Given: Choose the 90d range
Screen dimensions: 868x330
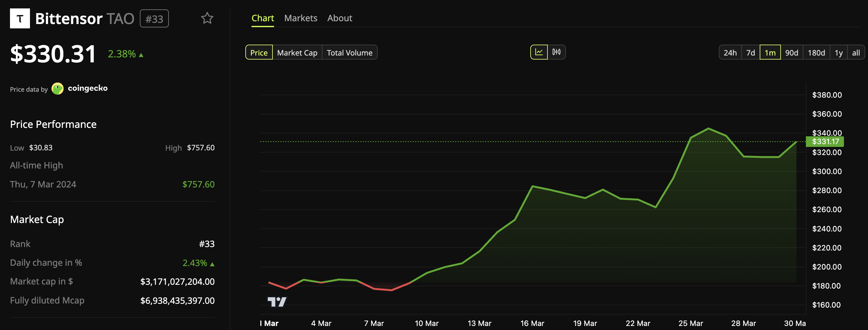Looking at the screenshot, I should (792, 52).
